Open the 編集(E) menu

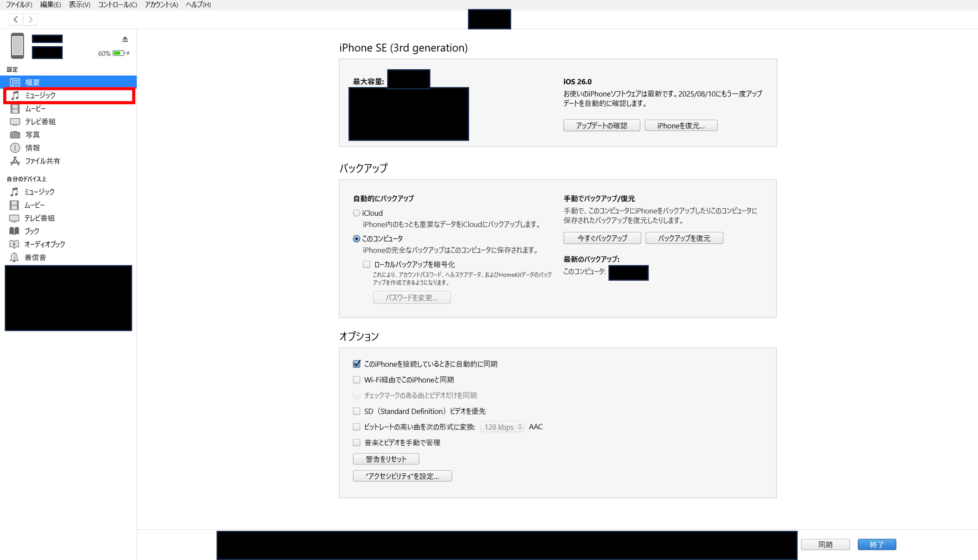coord(50,5)
